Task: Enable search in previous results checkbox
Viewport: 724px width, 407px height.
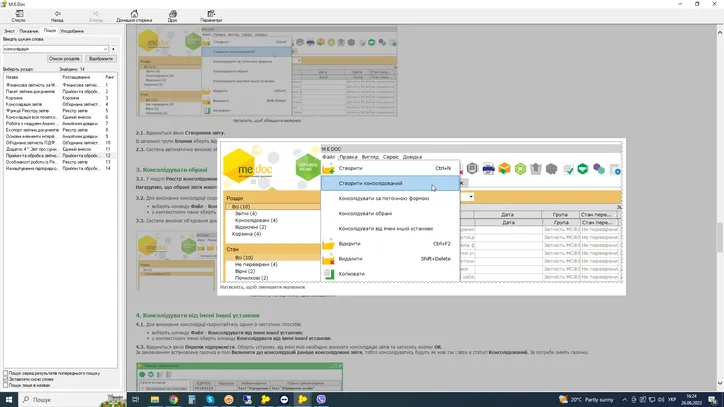Action: tap(5, 373)
